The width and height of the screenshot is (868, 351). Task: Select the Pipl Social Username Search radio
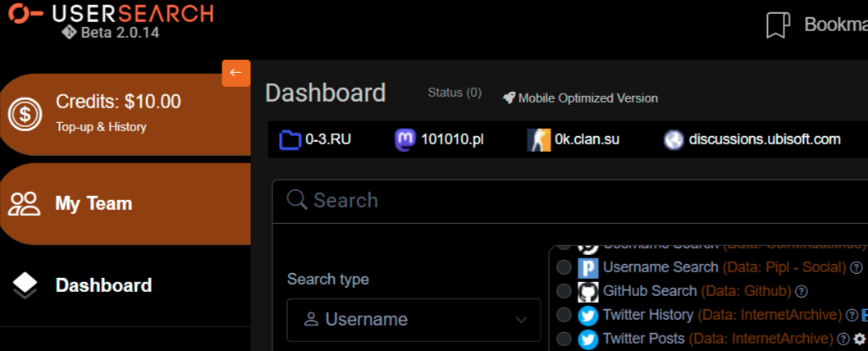point(564,267)
